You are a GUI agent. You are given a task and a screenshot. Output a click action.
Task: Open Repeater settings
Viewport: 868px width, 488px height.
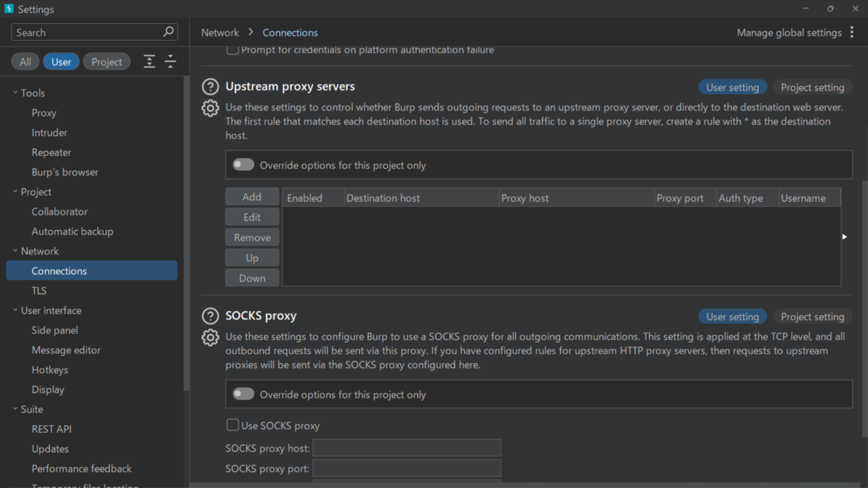(51, 153)
